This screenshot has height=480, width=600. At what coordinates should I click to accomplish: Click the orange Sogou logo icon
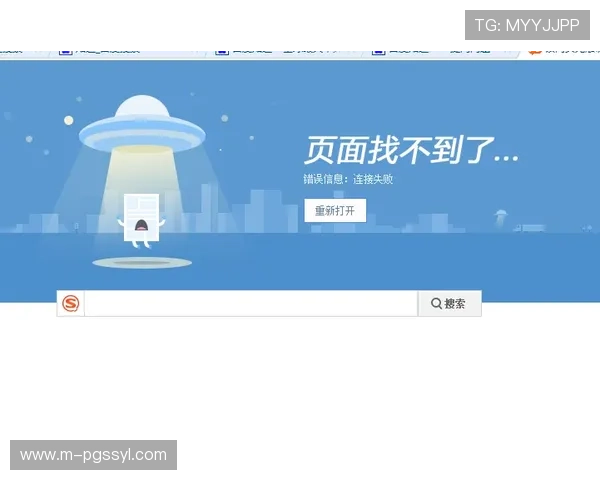(71, 304)
